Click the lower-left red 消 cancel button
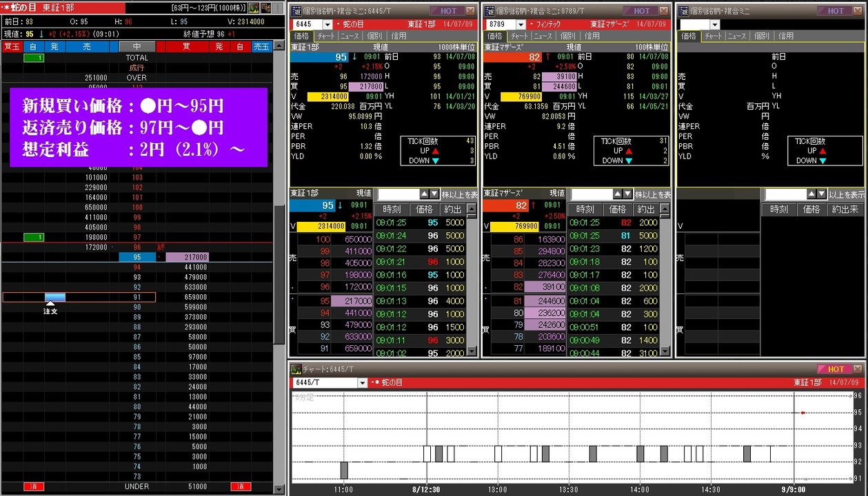This screenshot has width=868, height=496. click(33, 486)
